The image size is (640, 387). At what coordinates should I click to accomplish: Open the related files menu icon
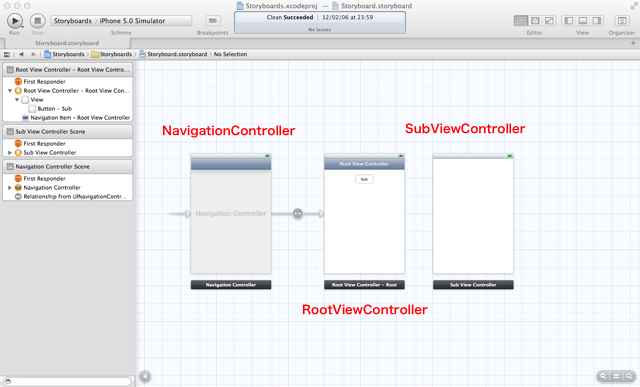pyautogui.click(x=7, y=54)
